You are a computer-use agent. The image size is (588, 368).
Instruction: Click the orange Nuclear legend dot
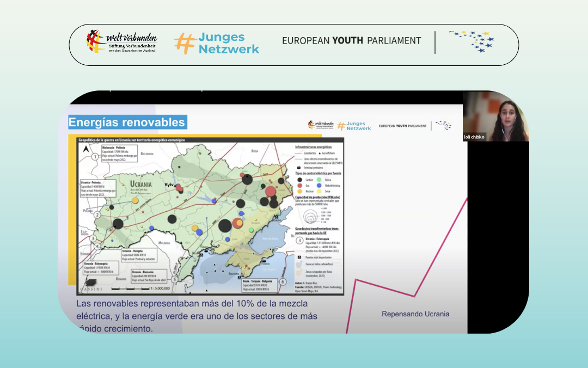pos(299,191)
